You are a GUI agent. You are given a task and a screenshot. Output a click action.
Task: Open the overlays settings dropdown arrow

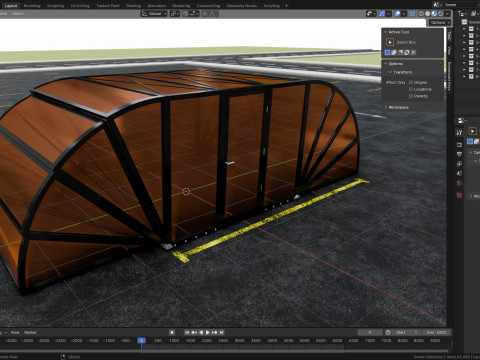pyautogui.click(x=404, y=14)
